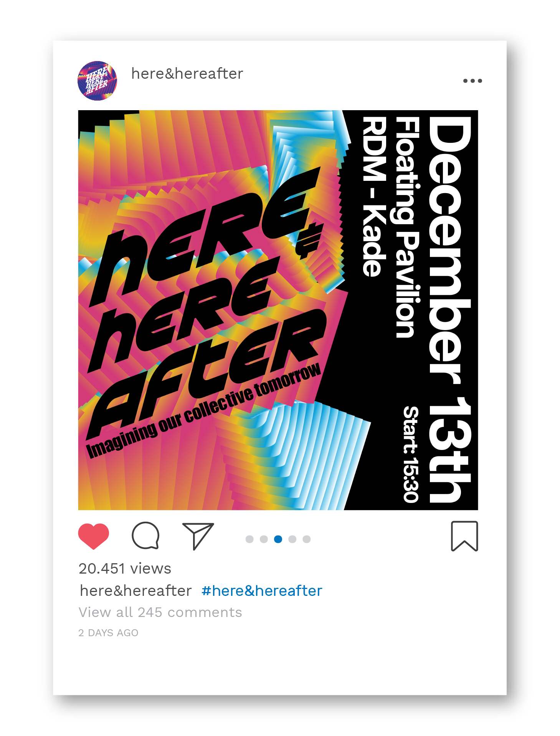Select the fourth carousel dot

click(x=292, y=539)
